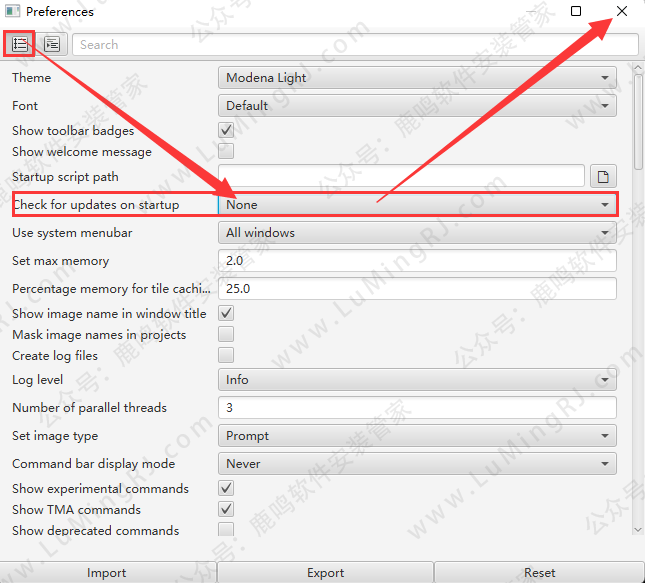Switch to the alphabetical property view icon

(52, 44)
